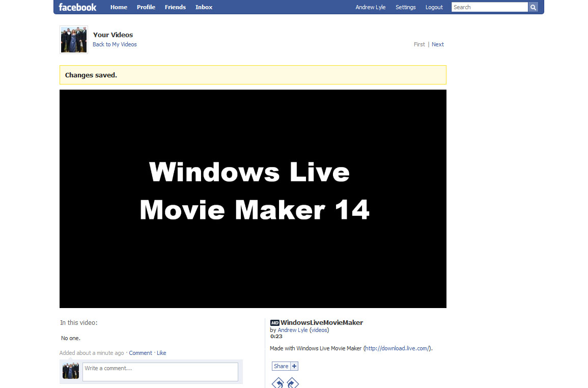Open Friends in the navigation bar
Screen dimensions: 588x388
click(x=175, y=7)
